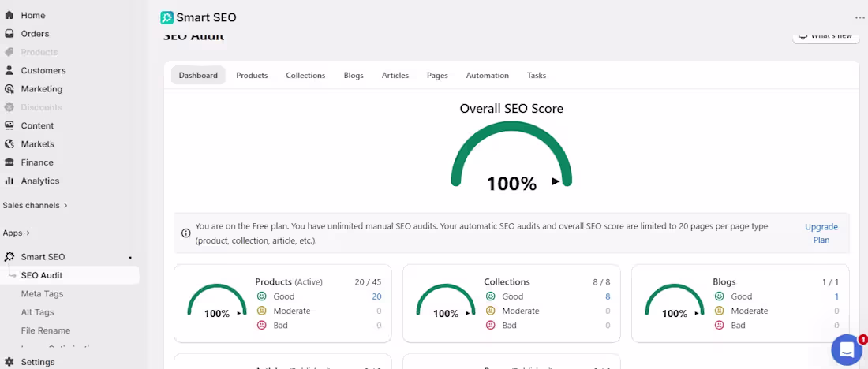Screen dimensions: 868x369
Task: Click Blogs Good count 1
Action: coord(837,296)
